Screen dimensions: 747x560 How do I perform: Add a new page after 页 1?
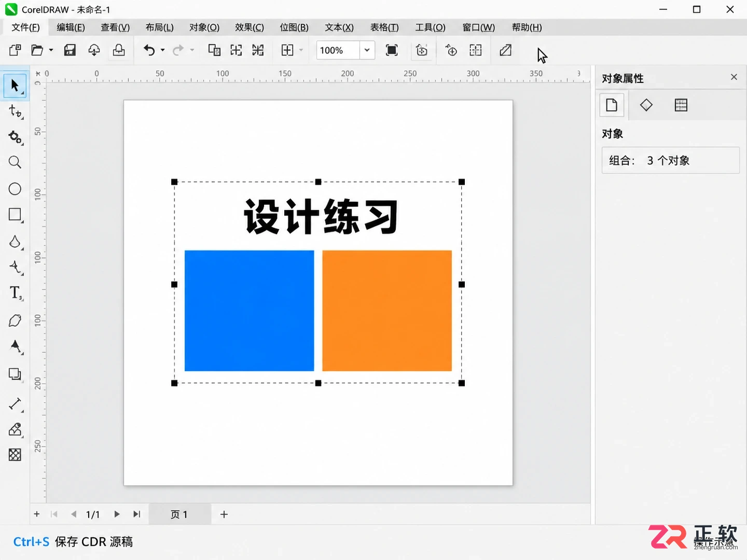(x=224, y=514)
